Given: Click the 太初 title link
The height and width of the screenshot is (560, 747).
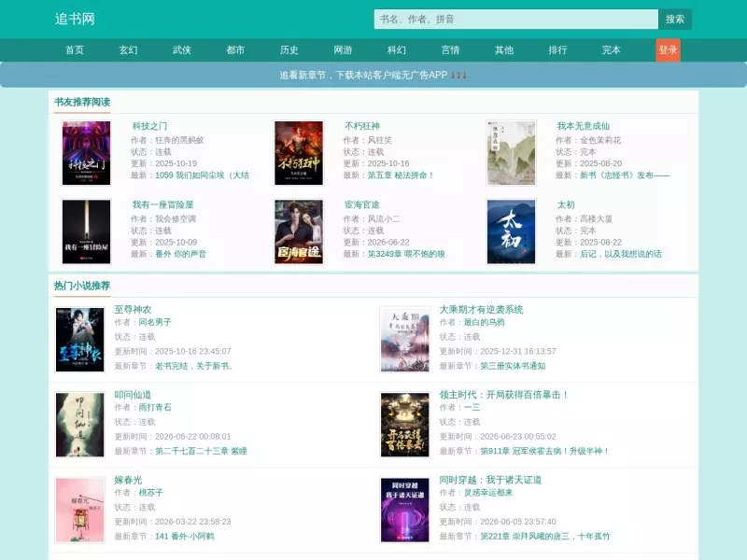Looking at the screenshot, I should (566, 204).
